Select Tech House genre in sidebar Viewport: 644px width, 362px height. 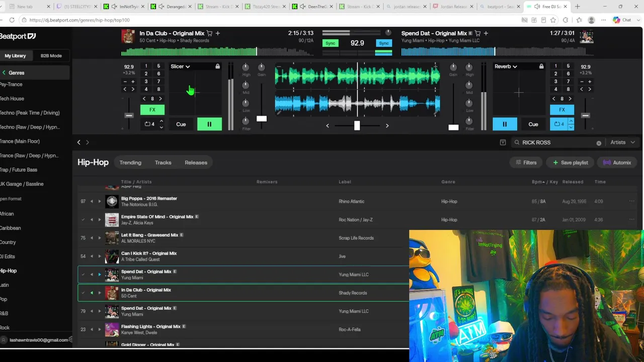point(12,99)
